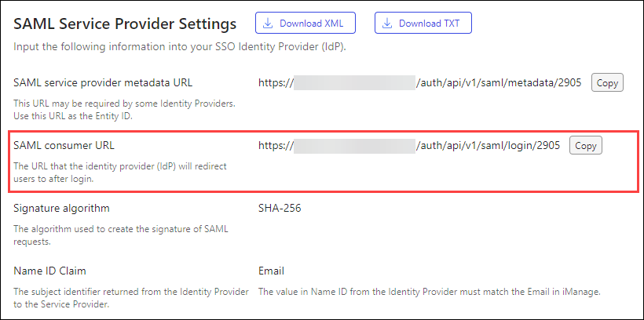Copy the SAML service provider metadata URL
The image size is (644, 320).
tap(607, 83)
